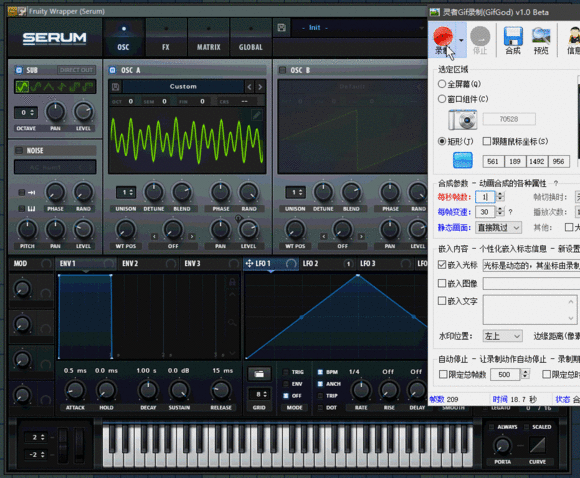
Task: Select the full screen radio option
Action: (442, 84)
